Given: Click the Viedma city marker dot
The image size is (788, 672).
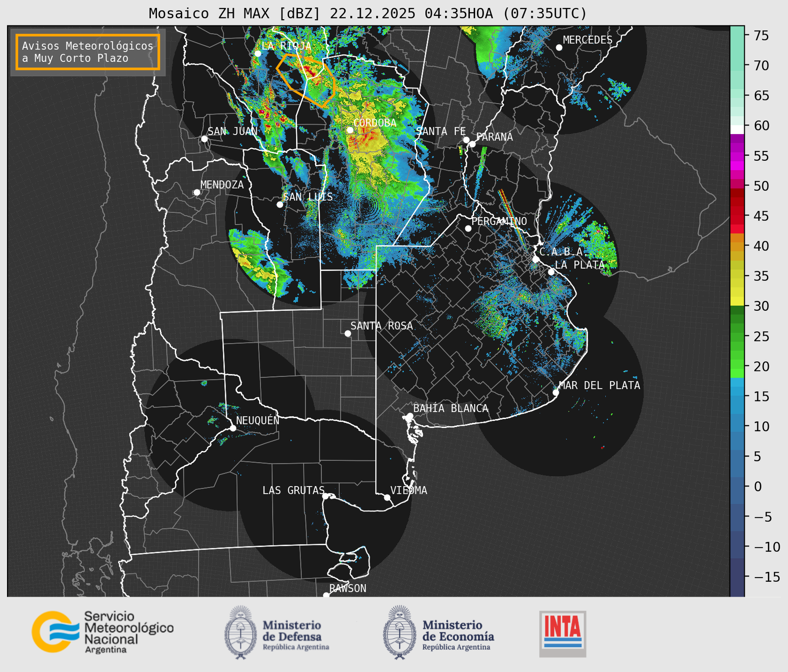Looking at the screenshot, I should coord(387,497).
